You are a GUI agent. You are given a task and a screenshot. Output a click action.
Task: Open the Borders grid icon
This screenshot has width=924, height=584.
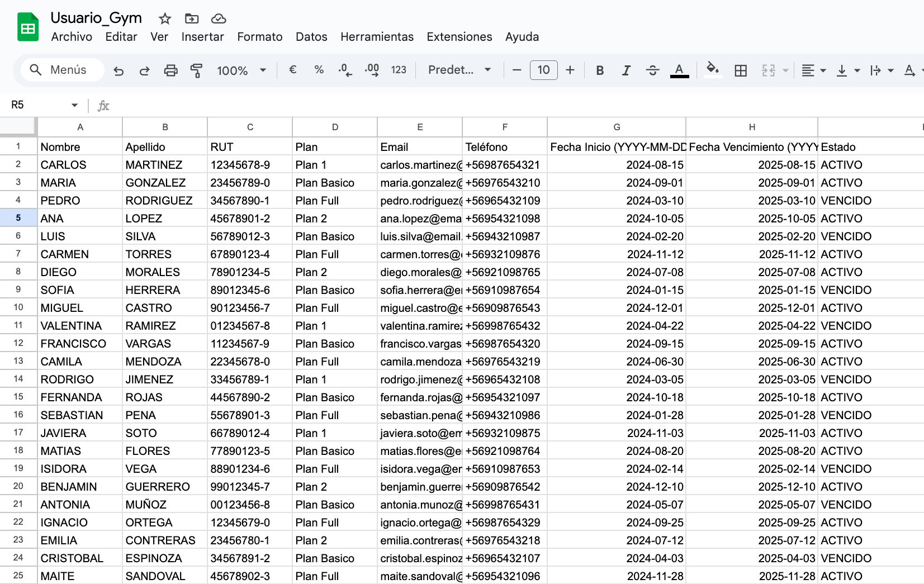(741, 70)
